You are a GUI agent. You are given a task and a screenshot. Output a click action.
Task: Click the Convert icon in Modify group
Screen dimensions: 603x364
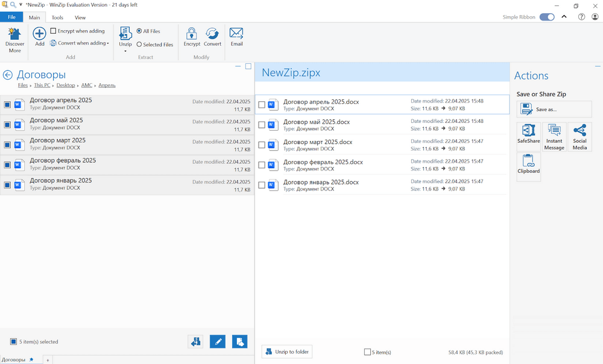tap(212, 33)
